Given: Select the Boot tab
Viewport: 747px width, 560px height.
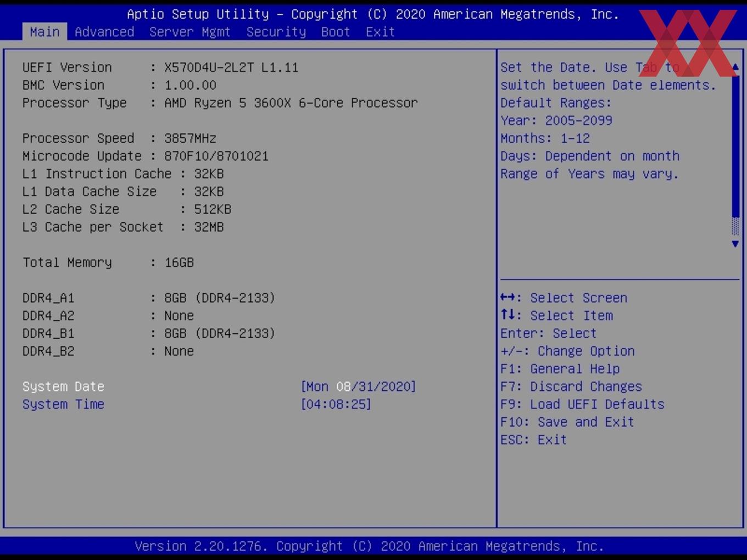Looking at the screenshot, I should point(336,32).
